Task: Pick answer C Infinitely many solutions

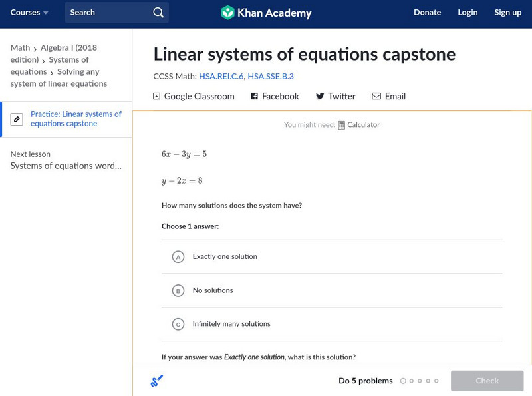Action: pyautogui.click(x=178, y=325)
